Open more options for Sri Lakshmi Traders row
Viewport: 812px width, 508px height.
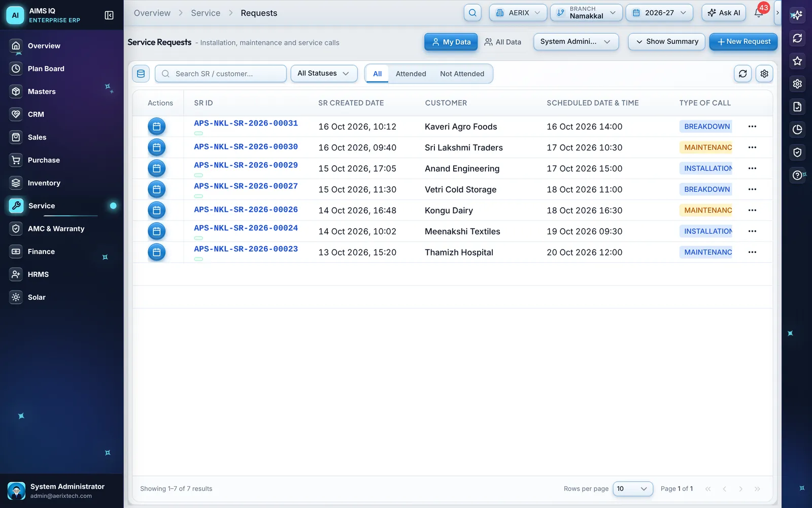coord(752,147)
